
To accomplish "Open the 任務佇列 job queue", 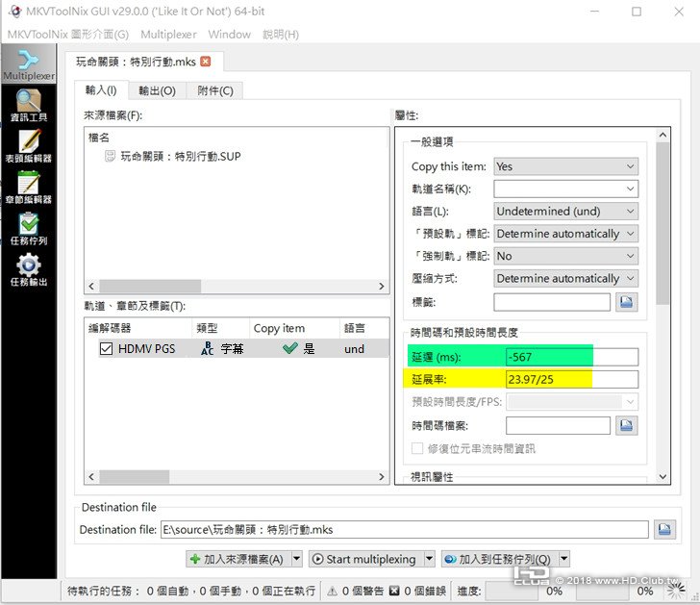I will 29,229.
